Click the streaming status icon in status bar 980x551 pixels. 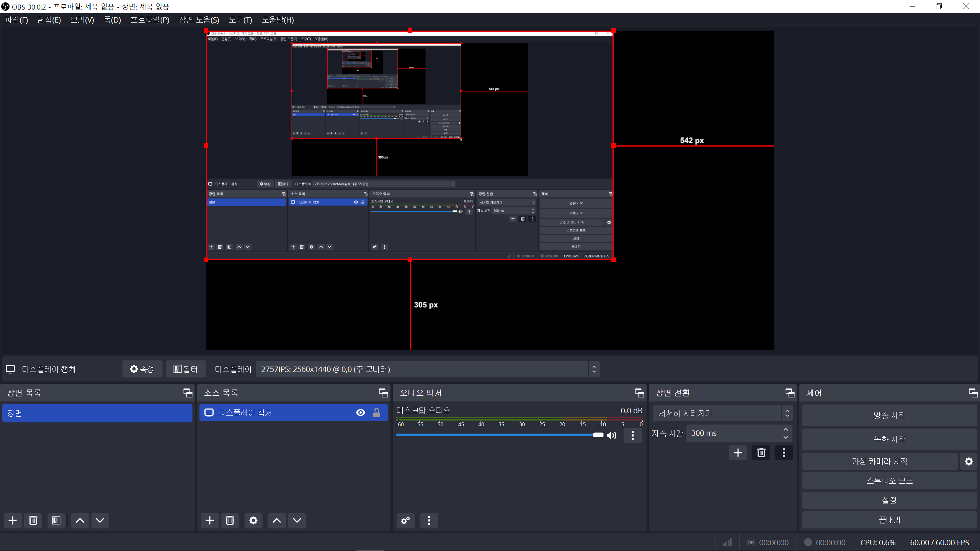pyautogui.click(x=751, y=543)
